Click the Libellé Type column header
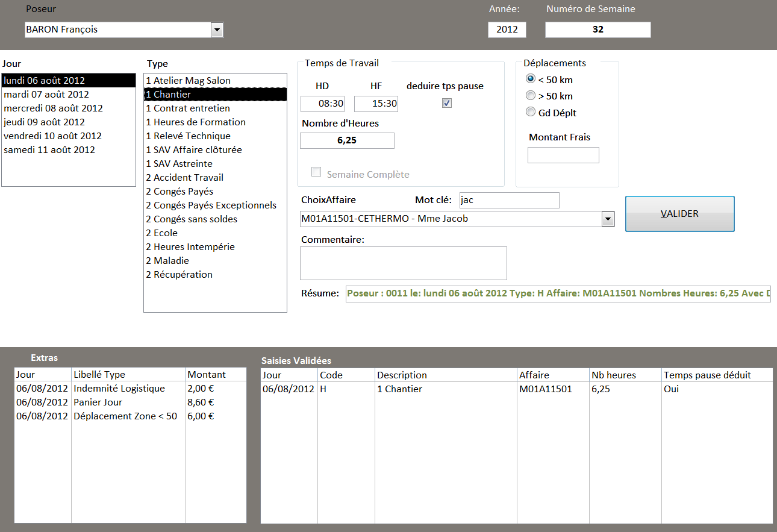The height and width of the screenshot is (532, 777). pos(128,375)
